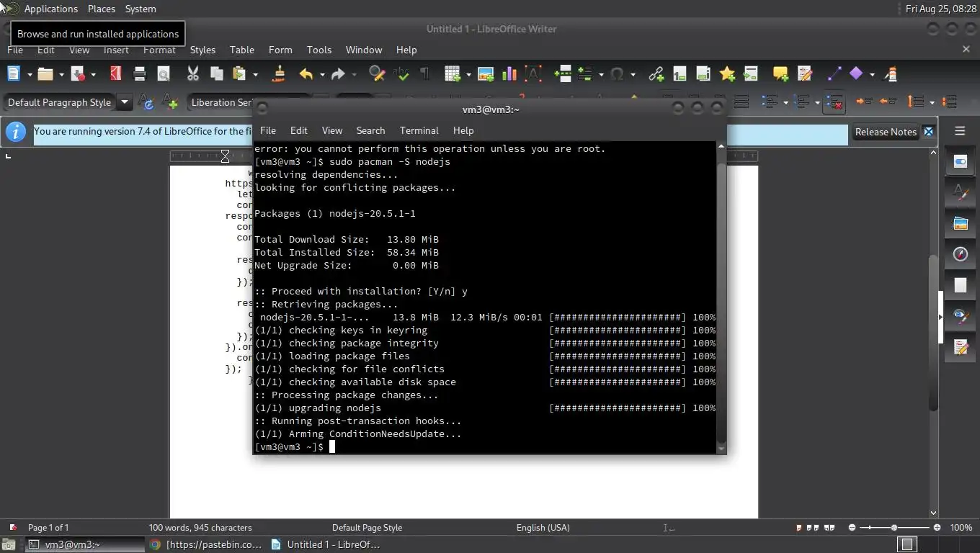
Task: Switch to pastebin Chrome window in taskbar
Action: pos(205,544)
